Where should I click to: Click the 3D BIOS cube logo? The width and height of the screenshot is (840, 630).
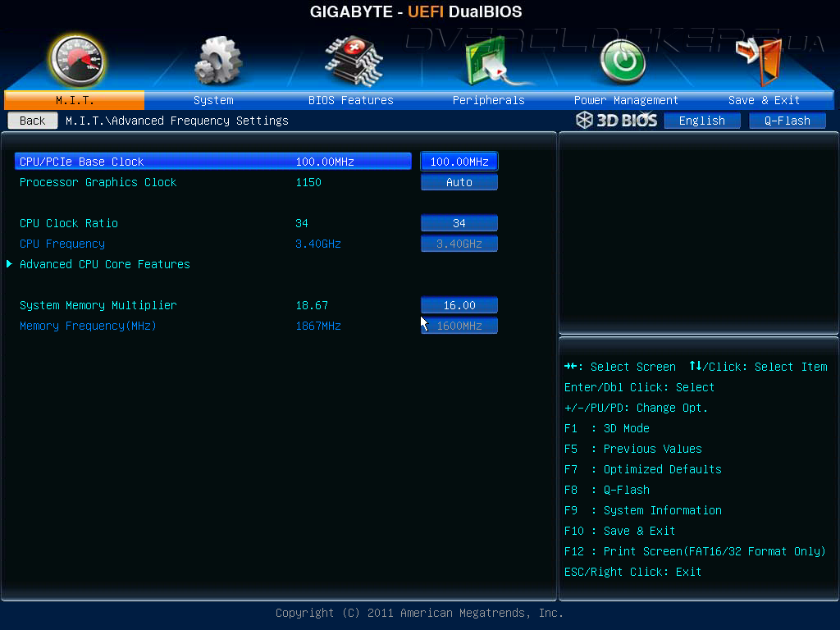point(584,120)
